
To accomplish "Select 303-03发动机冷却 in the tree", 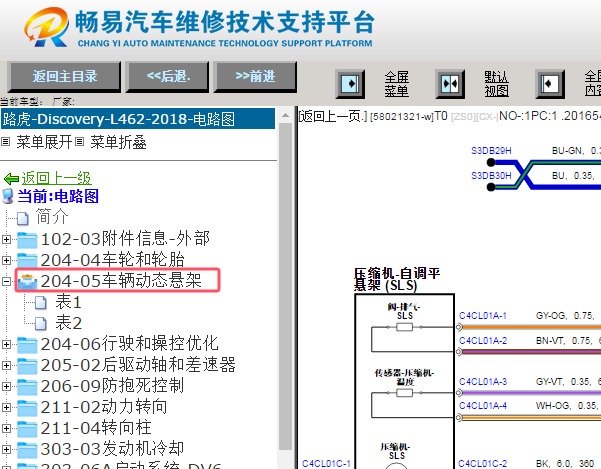I will pos(113,449).
